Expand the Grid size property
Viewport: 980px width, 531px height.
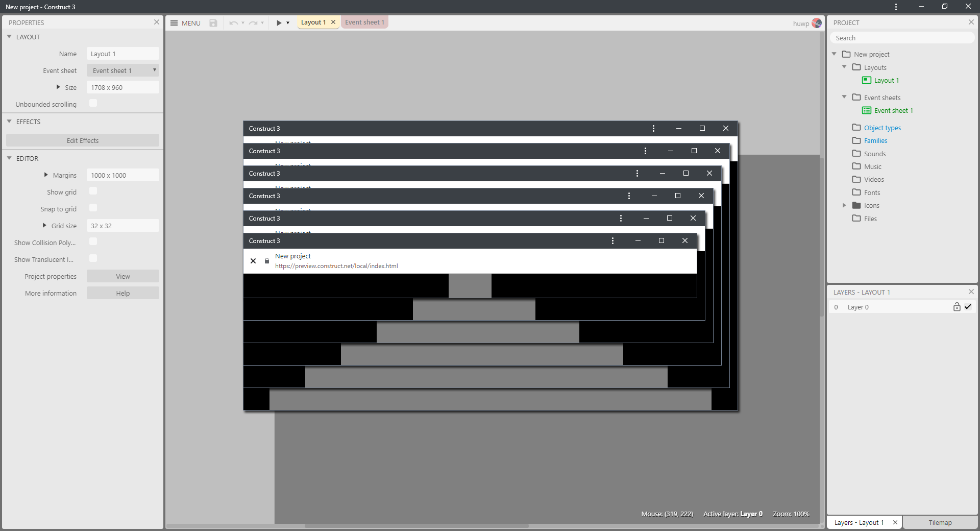tap(44, 225)
